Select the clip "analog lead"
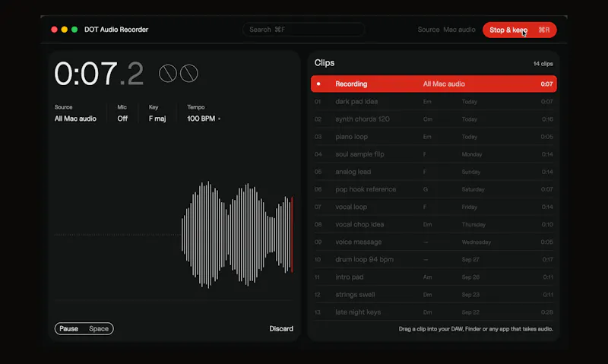The height and width of the screenshot is (364, 608). [433, 172]
